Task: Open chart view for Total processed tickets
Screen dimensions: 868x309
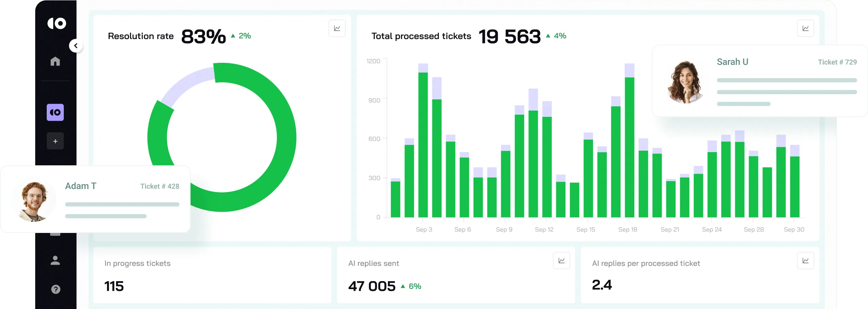Action: [805, 28]
